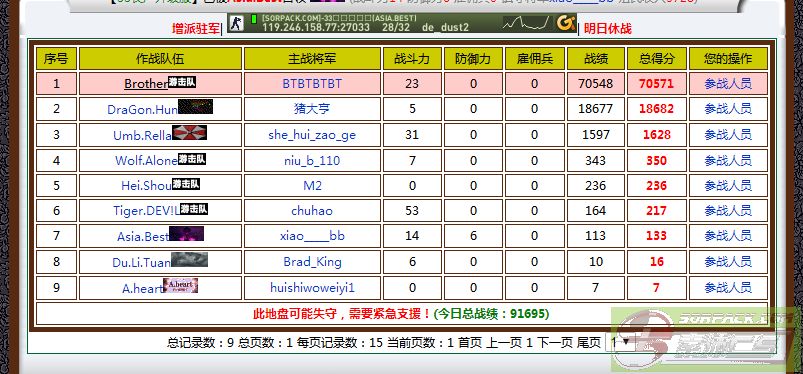Open general xiao____bb in table
The height and width of the screenshot is (374, 803).
coord(312,236)
